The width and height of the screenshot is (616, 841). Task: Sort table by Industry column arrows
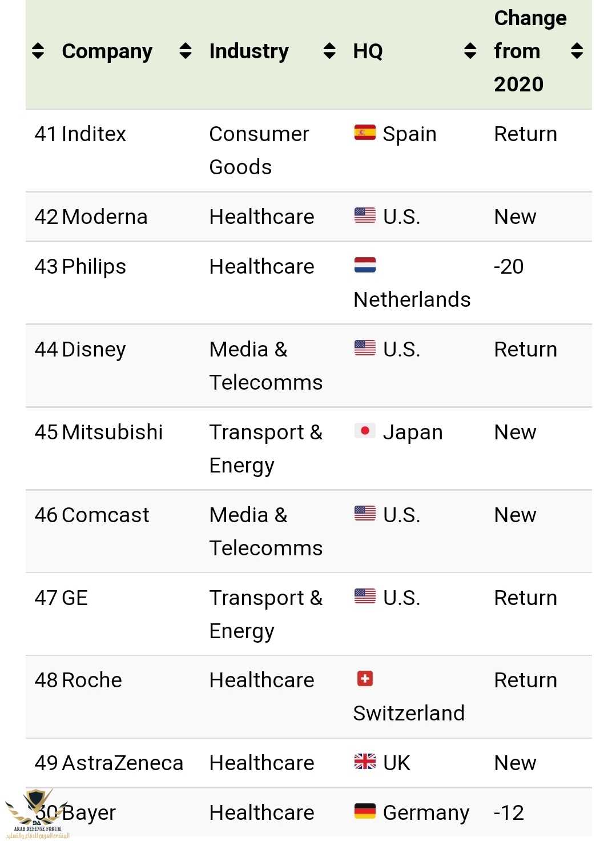pyautogui.click(x=186, y=51)
